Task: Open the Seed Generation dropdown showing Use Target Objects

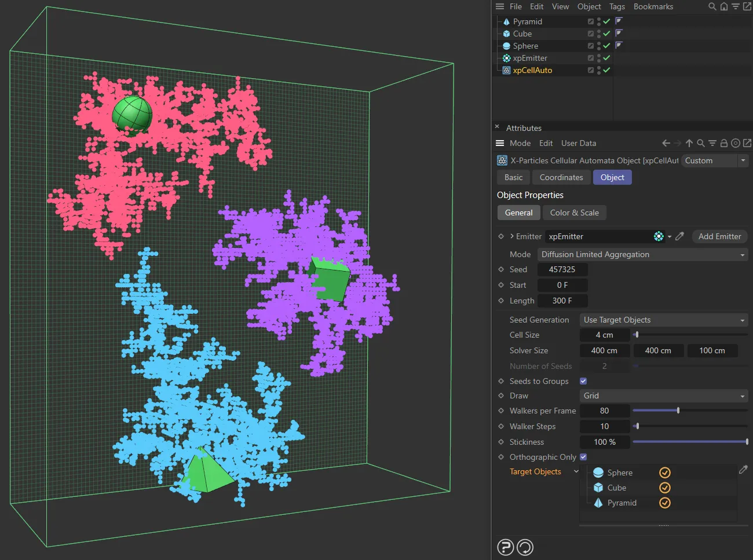Action: point(663,320)
